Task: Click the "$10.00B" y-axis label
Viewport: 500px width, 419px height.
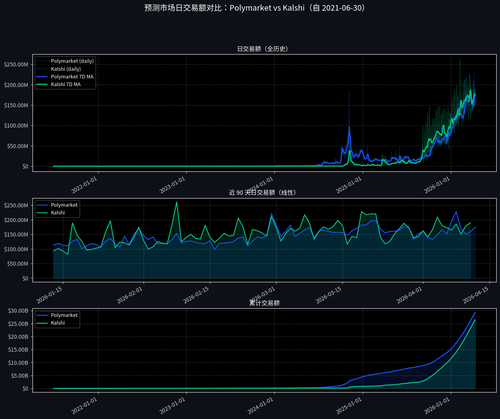Action: pos(18,363)
